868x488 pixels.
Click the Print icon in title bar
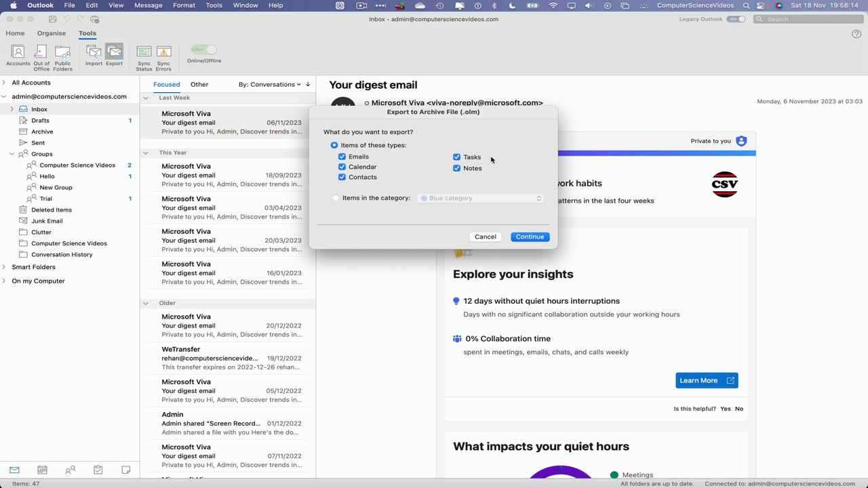tap(94, 19)
